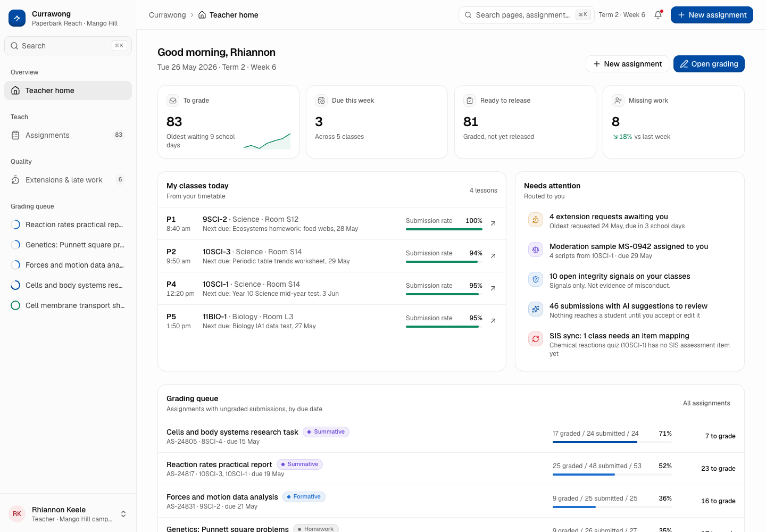Open 11BIO-1 class via arrow icon
766x532 pixels.
[x=493, y=321]
